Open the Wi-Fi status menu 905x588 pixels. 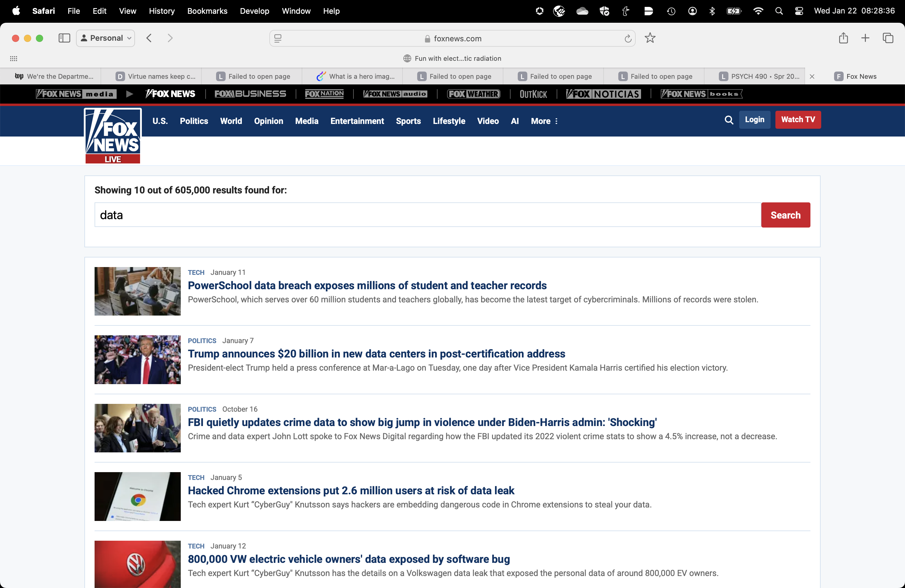tap(758, 11)
